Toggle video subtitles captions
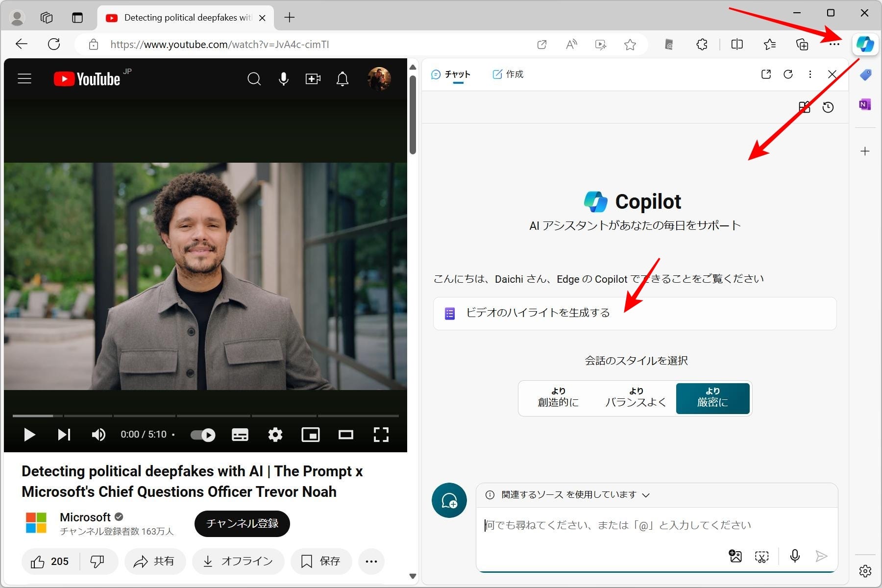Image resolution: width=882 pixels, height=588 pixels. [x=240, y=435]
